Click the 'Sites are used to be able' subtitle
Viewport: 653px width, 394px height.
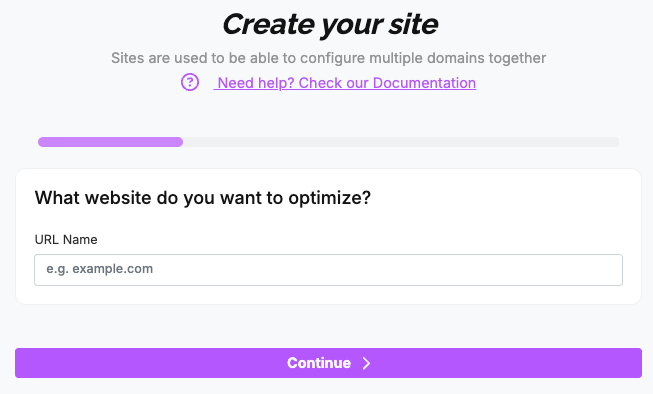(x=328, y=58)
